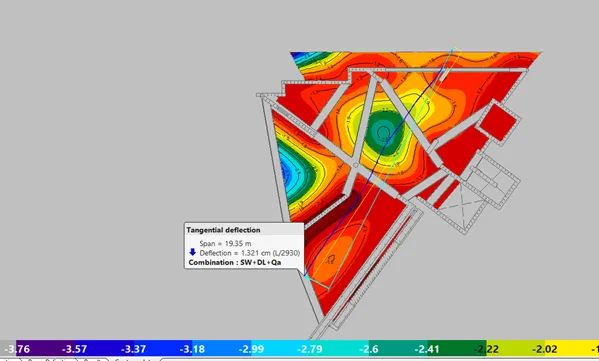Click the blue downward deflection arrow icon

(193, 252)
